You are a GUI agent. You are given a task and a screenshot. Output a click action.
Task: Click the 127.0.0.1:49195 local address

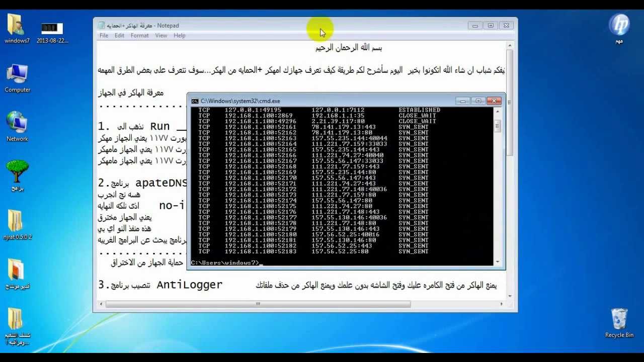pos(253,110)
